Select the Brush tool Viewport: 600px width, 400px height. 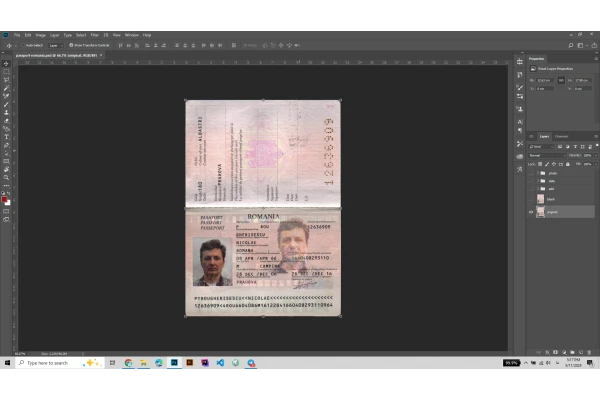tap(6, 105)
